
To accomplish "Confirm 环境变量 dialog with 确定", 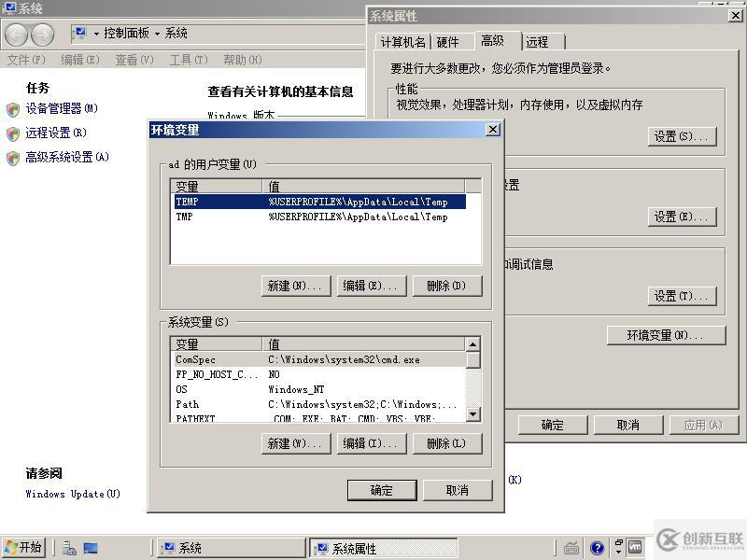I will (x=382, y=491).
